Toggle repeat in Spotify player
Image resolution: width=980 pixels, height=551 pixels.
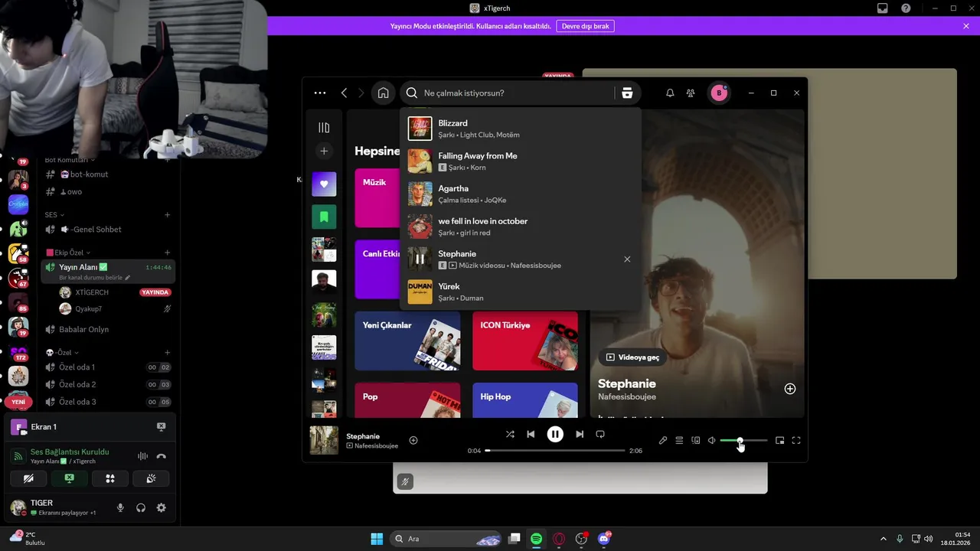600,434
